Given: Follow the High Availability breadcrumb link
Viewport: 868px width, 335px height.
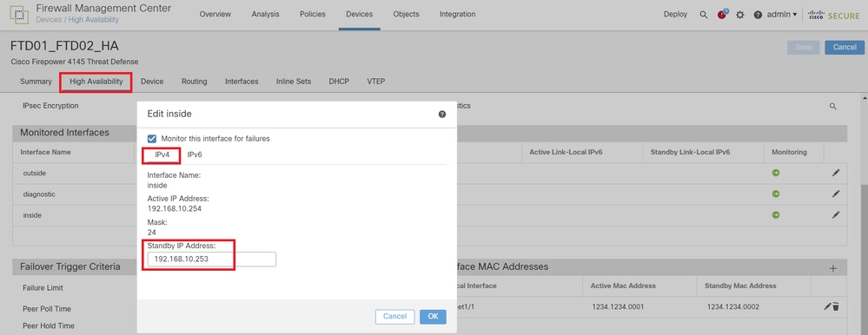Looking at the screenshot, I should click(93, 20).
